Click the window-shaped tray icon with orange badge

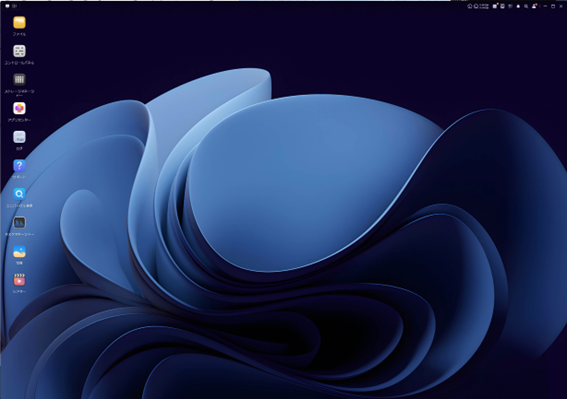[495, 6]
